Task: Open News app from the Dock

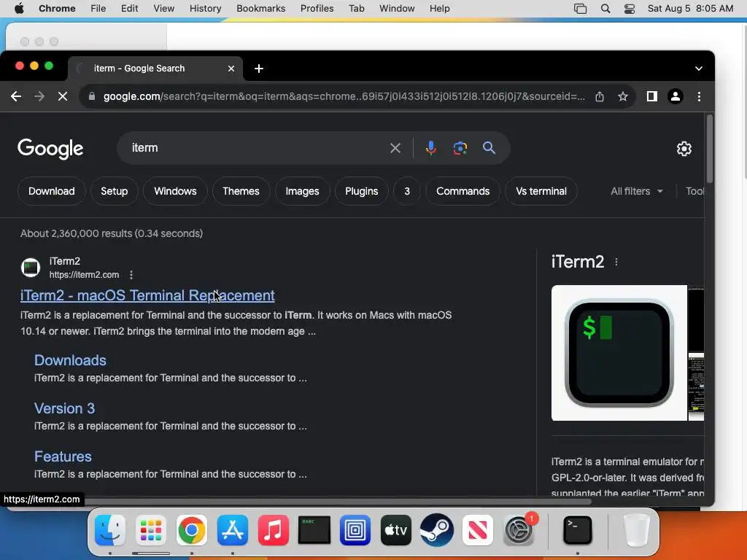Action: 477,530
